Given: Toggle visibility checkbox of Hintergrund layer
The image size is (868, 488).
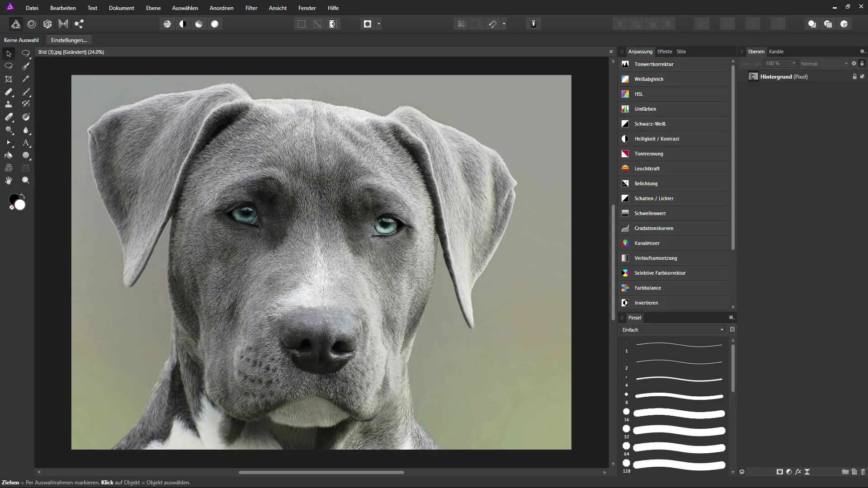Looking at the screenshot, I should (x=862, y=76).
